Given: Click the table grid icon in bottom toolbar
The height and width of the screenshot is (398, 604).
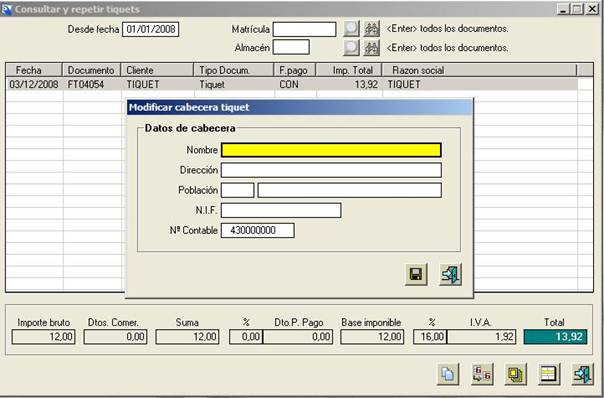Looking at the screenshot, I should click(549, 374).
